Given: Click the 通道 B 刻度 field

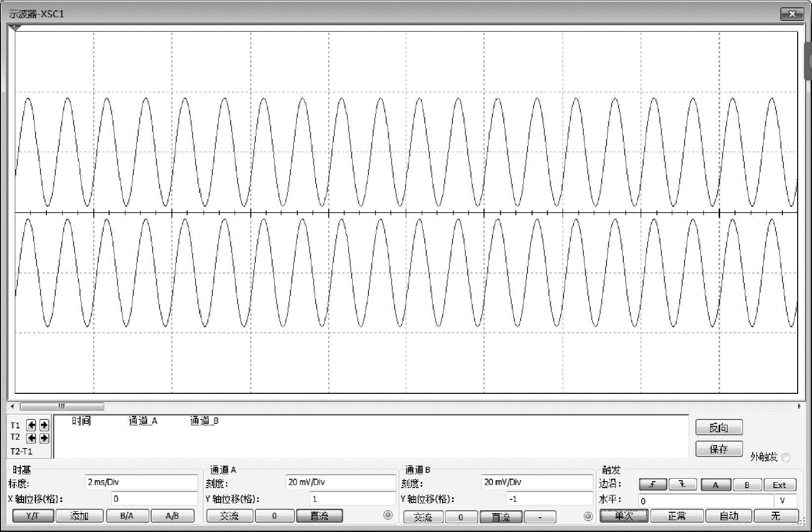Looking at the screenshot, I should [x=537, y=482].
